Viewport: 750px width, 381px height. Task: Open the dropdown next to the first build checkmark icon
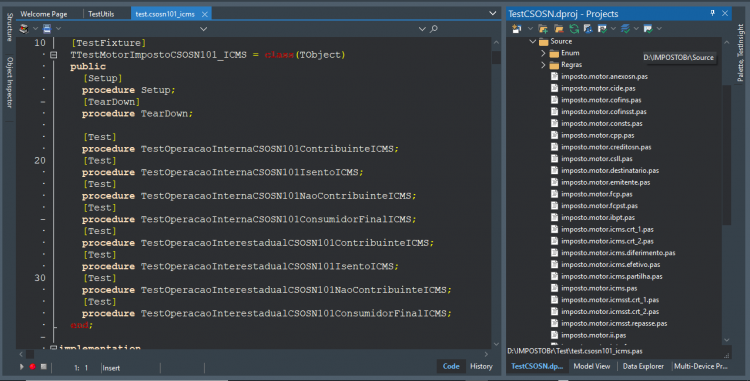click(x=613, y=29)
